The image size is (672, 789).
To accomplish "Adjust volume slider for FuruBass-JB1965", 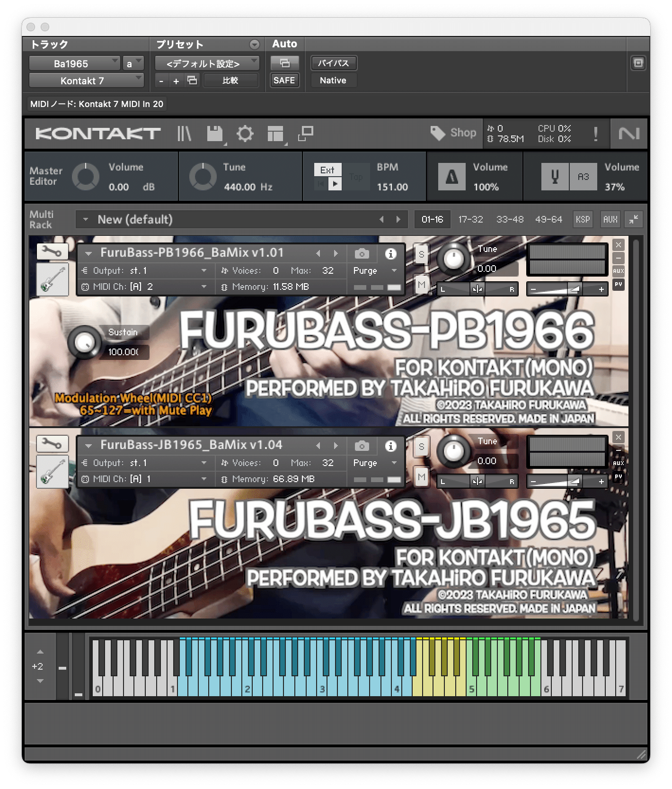I will coord(567,482).
